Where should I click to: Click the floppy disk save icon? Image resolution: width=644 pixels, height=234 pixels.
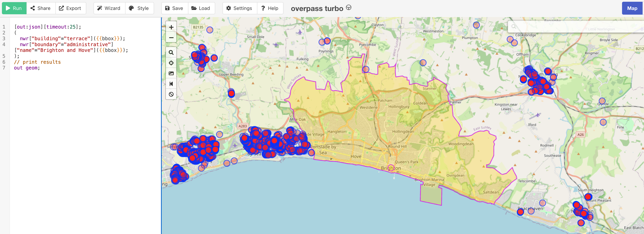[167, 8]
